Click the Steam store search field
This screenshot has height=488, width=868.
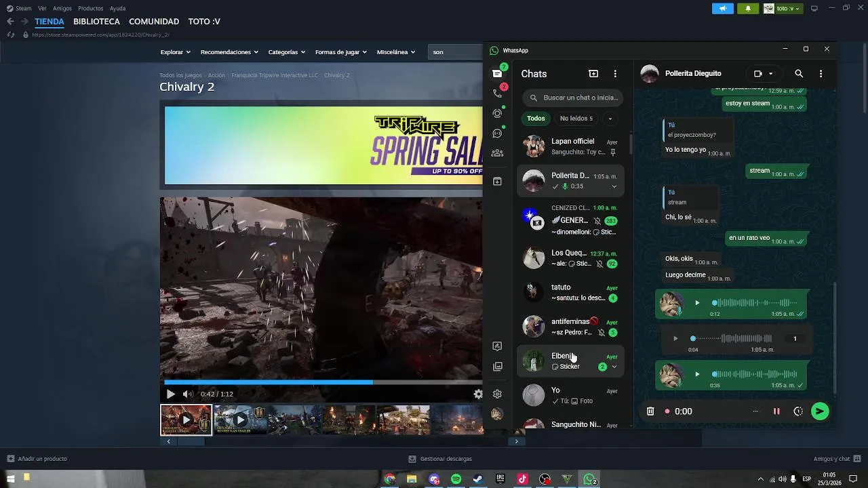pos(456,52)
